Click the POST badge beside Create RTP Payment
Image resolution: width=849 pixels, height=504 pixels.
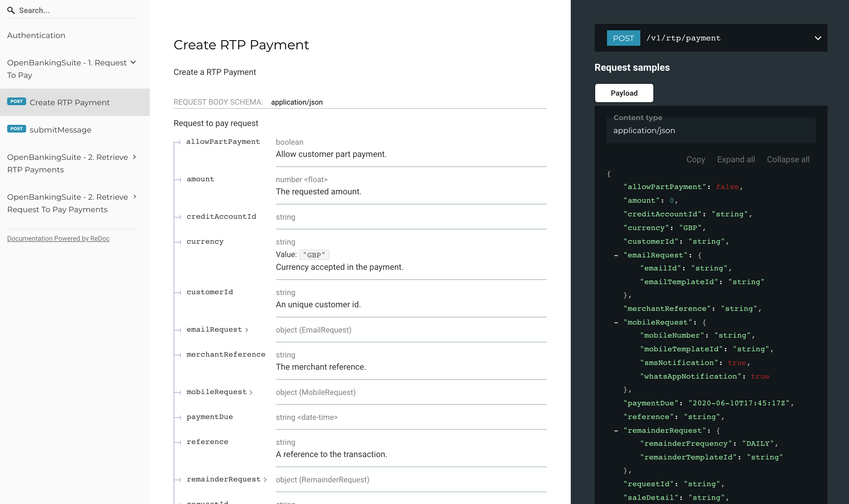tap(16, 101)
